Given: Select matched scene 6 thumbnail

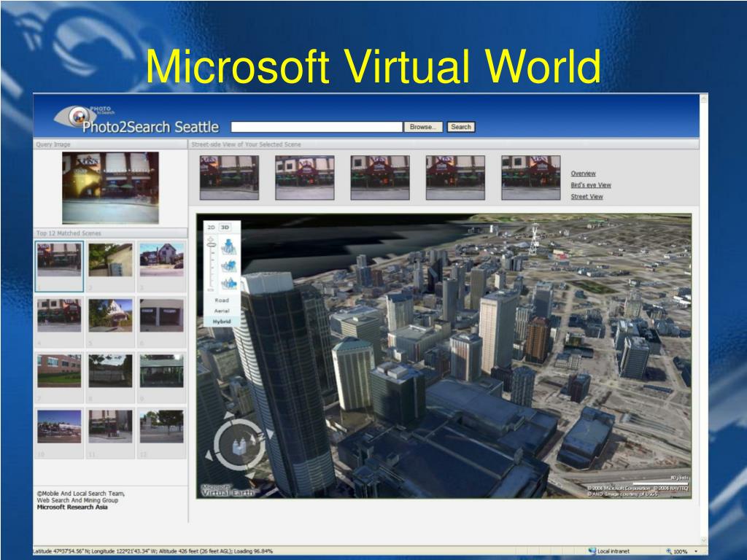Looking at the screenshot, I should pyautogui.click(x=161, y=315).
